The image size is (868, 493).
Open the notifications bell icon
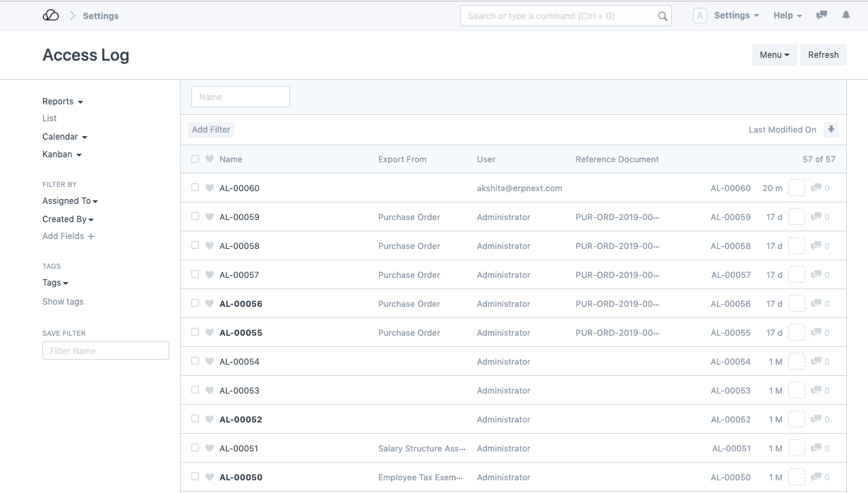(846, 15)
